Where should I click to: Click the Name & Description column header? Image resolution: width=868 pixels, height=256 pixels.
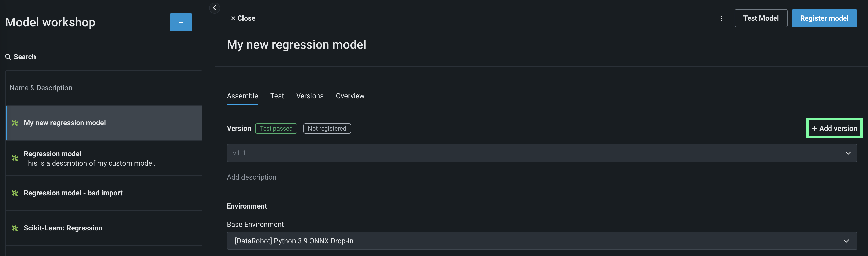click(x=41, y=88)
